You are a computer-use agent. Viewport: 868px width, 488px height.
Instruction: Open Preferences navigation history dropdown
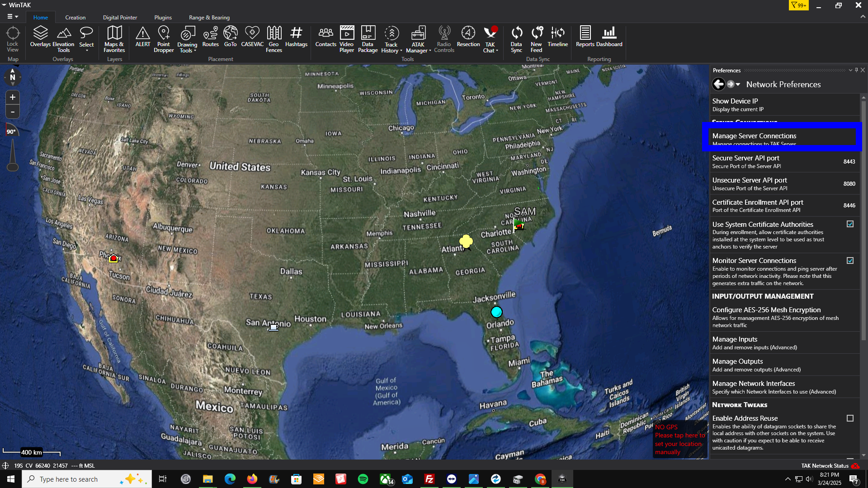(738, 84)
